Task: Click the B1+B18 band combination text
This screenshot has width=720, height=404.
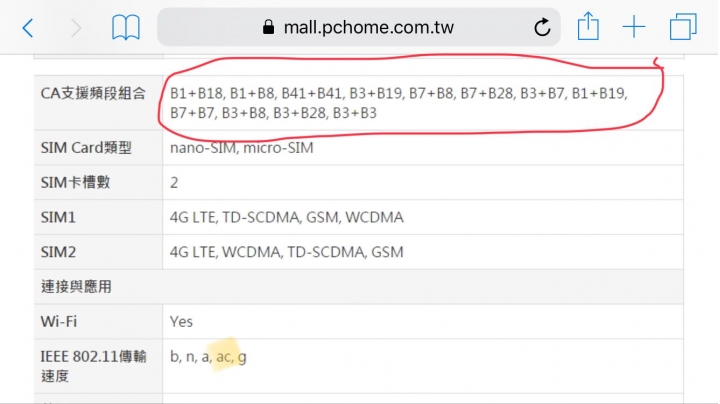Action: [x=196, y=94]
